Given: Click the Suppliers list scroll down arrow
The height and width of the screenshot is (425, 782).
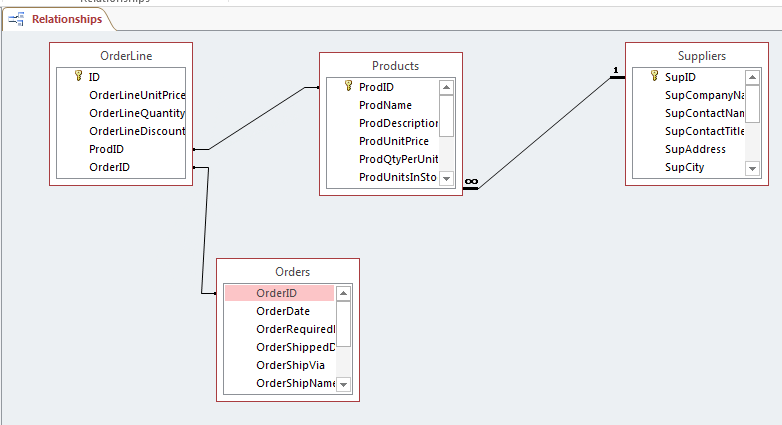Looking at the screenshot, I should point(753,168).
